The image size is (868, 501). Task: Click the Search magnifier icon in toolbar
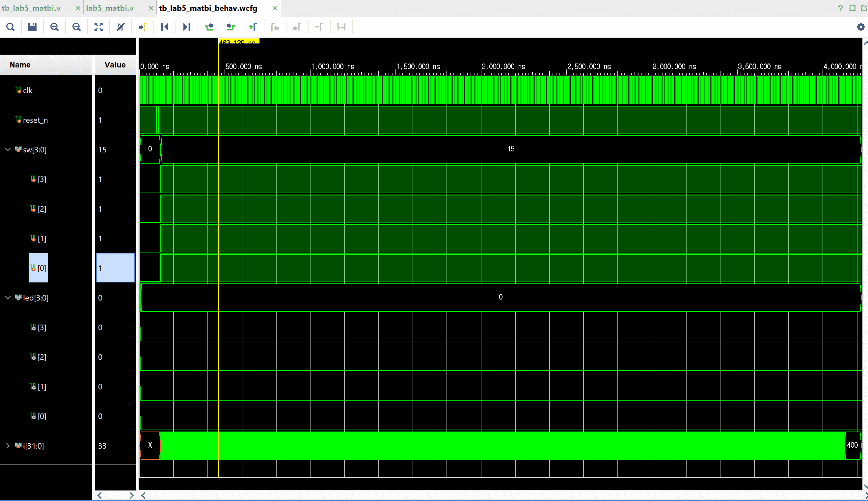10,27
